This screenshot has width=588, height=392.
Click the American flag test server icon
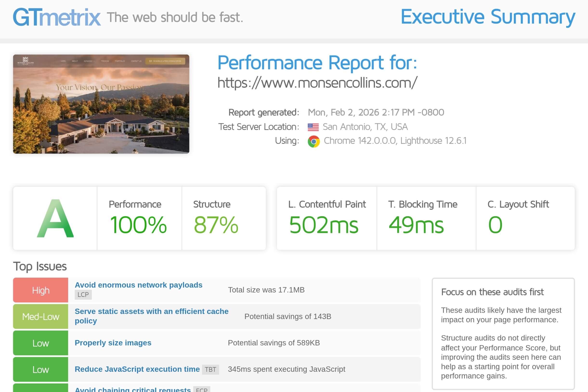click(313, 127)
